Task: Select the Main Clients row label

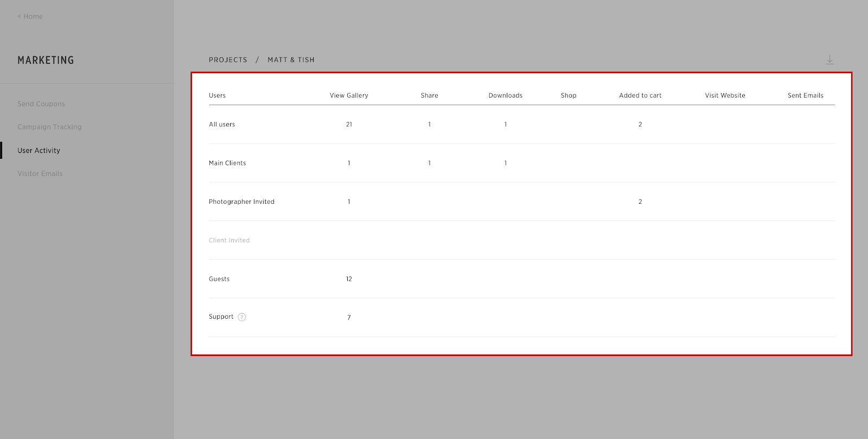Action: [227, 163]
